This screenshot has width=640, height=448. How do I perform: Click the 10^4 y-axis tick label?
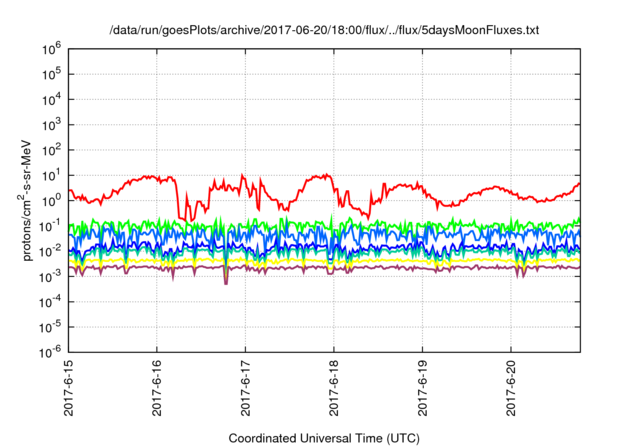point(51,100)
